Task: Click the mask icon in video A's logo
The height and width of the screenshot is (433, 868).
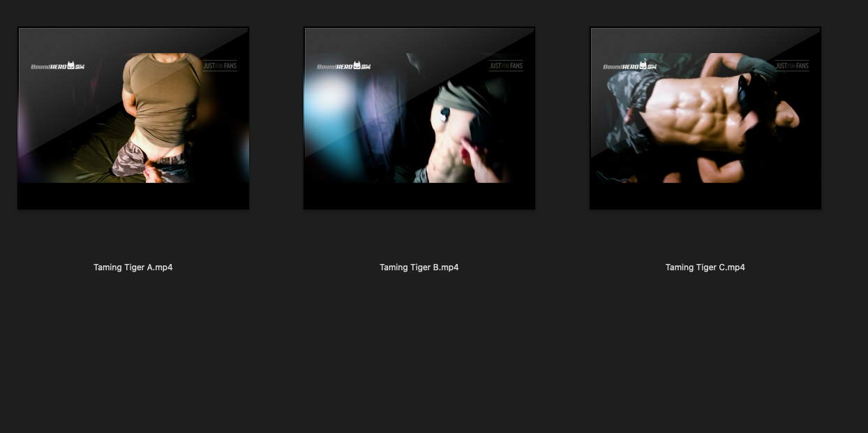Action: tap(71, 66)
